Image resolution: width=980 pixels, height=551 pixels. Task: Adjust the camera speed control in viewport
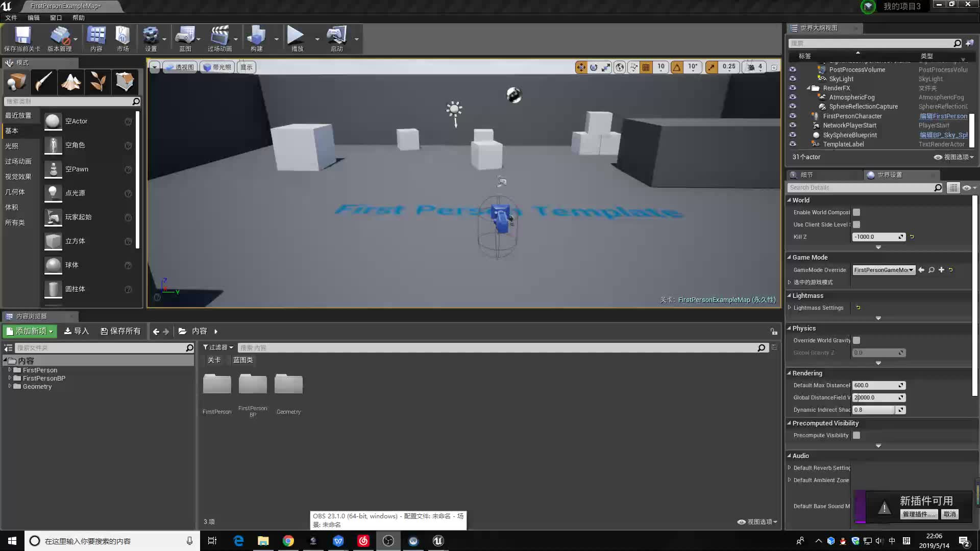coord(754,67)
